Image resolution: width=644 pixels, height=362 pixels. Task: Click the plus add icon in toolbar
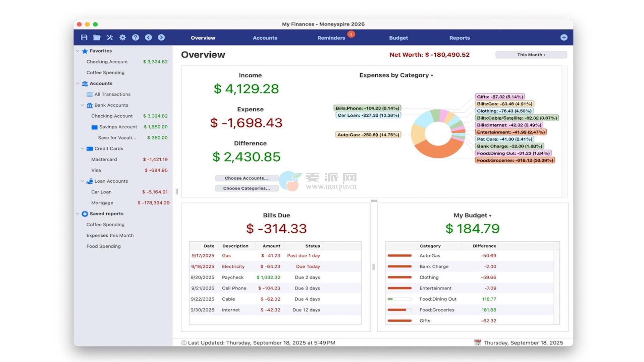pos(564,38)
